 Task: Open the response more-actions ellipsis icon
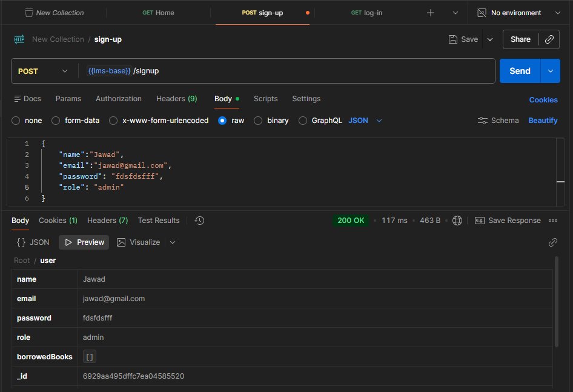tap(553, 221)
